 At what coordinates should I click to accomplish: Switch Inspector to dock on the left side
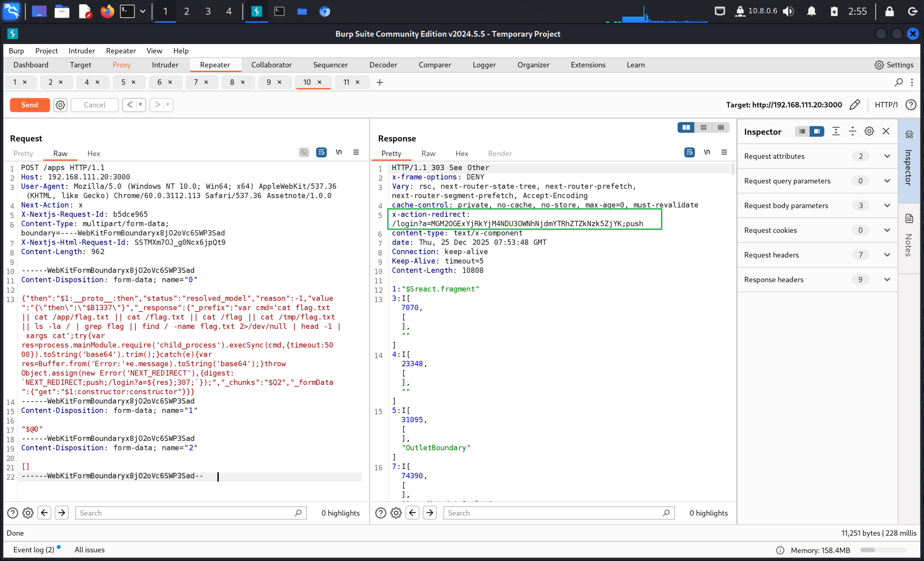802,131
